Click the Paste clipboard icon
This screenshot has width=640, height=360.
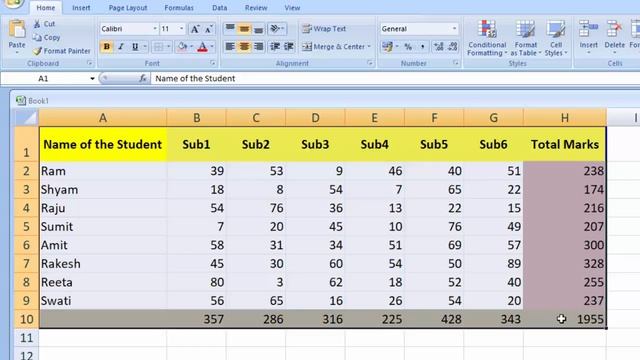point(17,29)
